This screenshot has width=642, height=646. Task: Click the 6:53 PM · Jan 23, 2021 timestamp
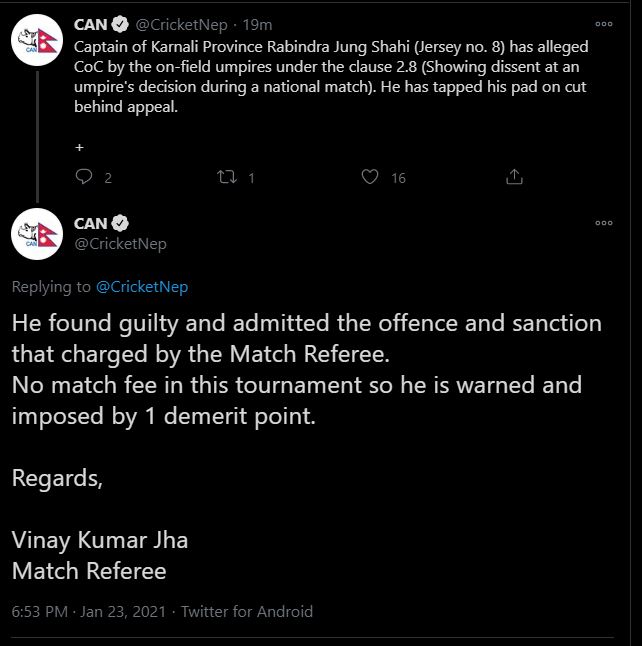click(x=88, y=611)
